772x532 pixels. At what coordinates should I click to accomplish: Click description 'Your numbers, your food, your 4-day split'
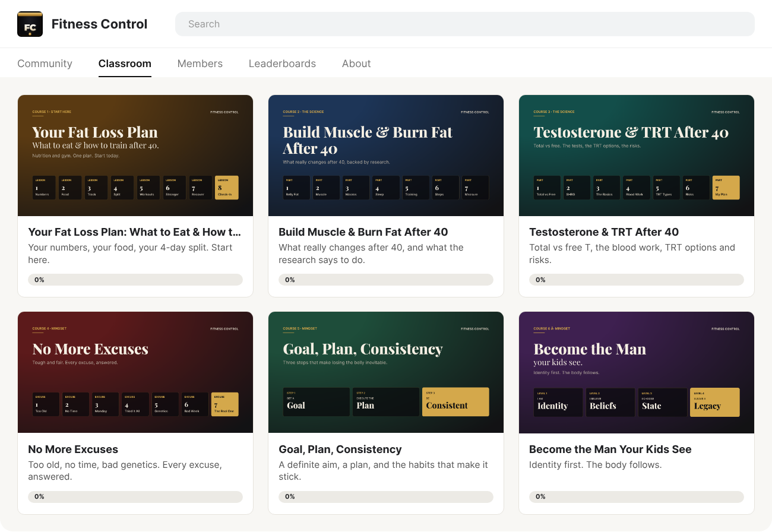click(x=131, y=254)
